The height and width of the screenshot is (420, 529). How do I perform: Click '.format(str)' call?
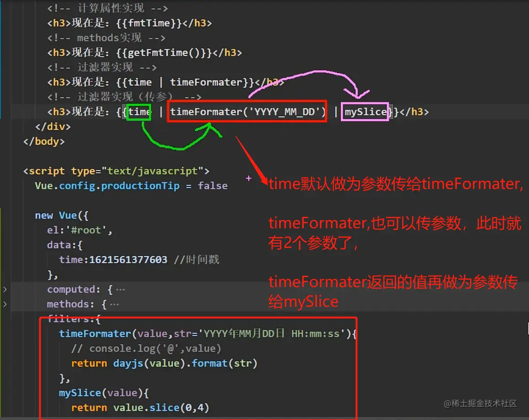pyautogui.click(x=222, y=363)
